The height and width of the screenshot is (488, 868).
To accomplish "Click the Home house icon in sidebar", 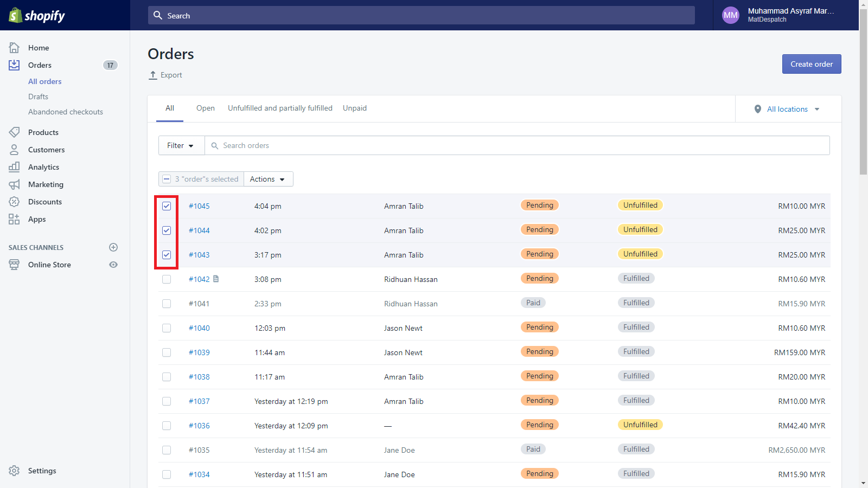I will click(x=14, y=48).
